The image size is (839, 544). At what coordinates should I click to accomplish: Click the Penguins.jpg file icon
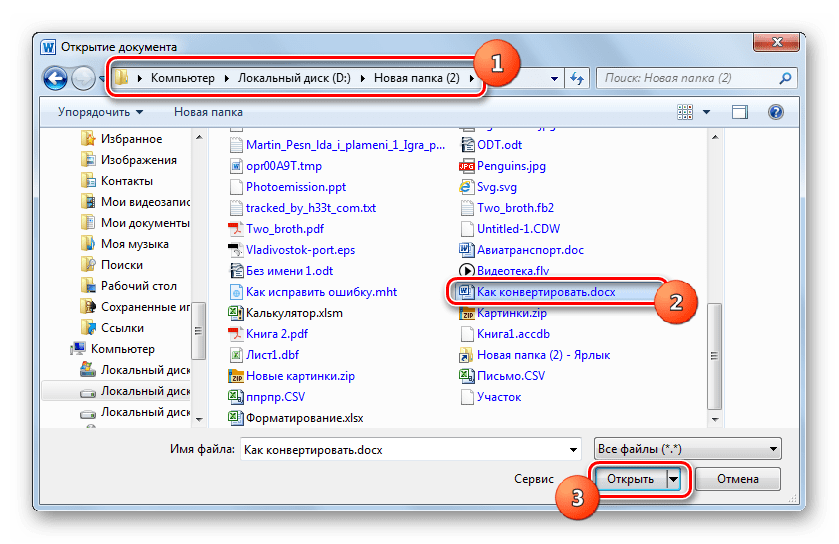click(x=467, y=166)
